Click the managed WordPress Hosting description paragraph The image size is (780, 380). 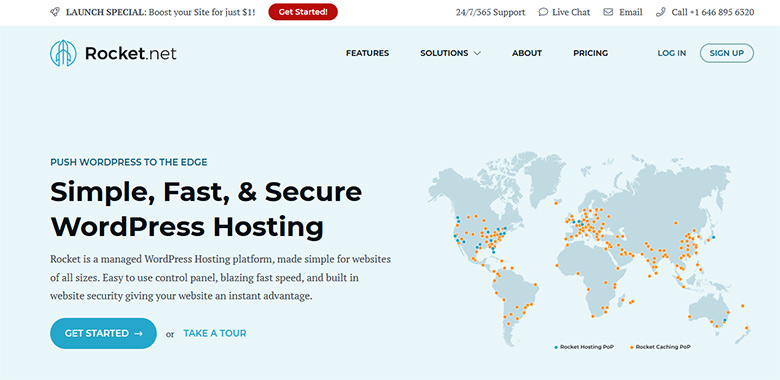220,278
